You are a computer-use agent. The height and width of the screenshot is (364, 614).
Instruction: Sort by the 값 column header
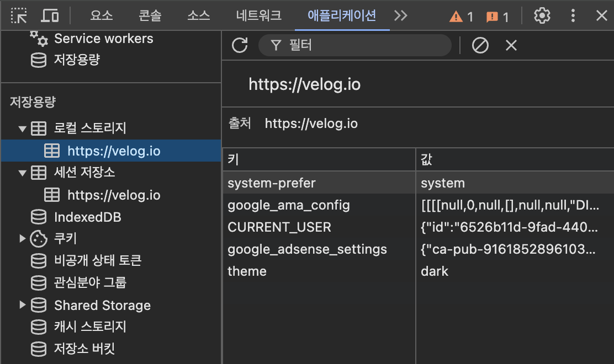[515, 159]
